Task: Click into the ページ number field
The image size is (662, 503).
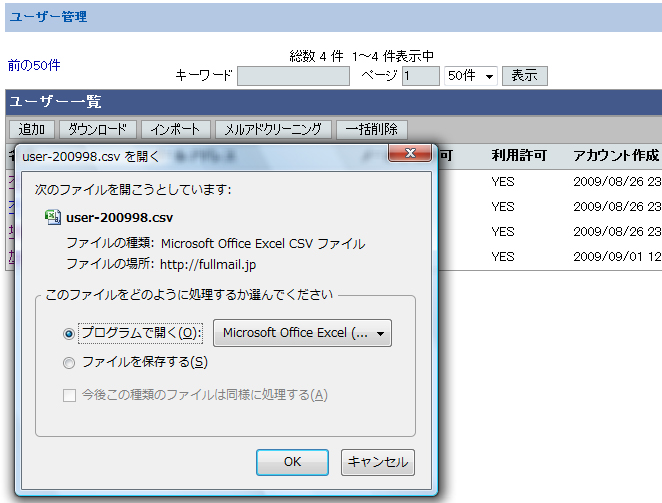Action: pyautogui.click(x=421, y=76)
